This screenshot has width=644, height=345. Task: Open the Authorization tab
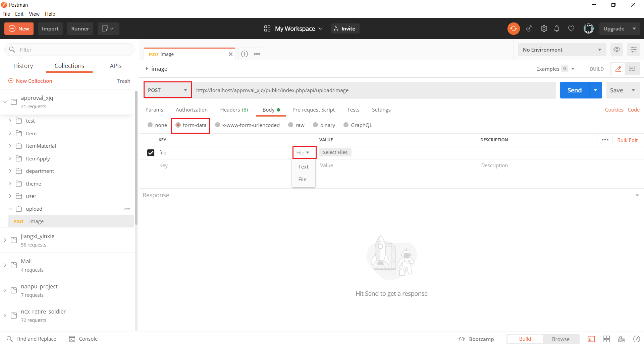[x=192, y=110]
